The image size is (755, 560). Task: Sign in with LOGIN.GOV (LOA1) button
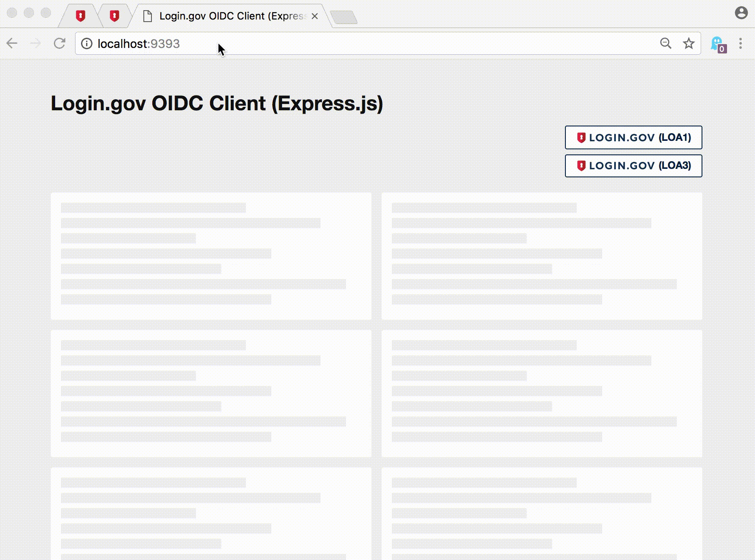coord(633,137)
